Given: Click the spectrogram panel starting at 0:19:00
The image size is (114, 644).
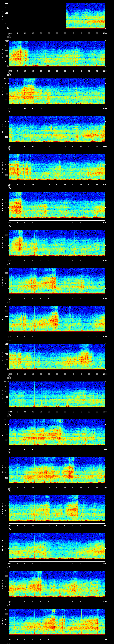Looking at the screenshot, I should 57,394.
